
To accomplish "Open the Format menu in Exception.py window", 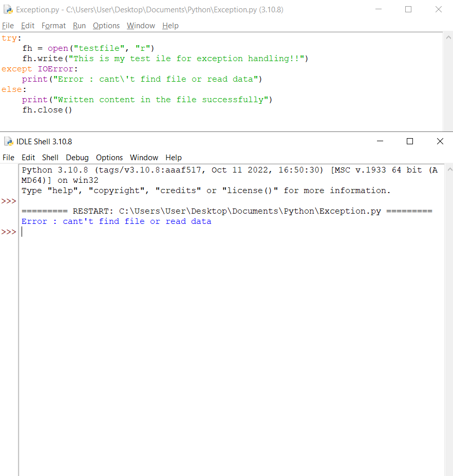I will click(53, 25).
